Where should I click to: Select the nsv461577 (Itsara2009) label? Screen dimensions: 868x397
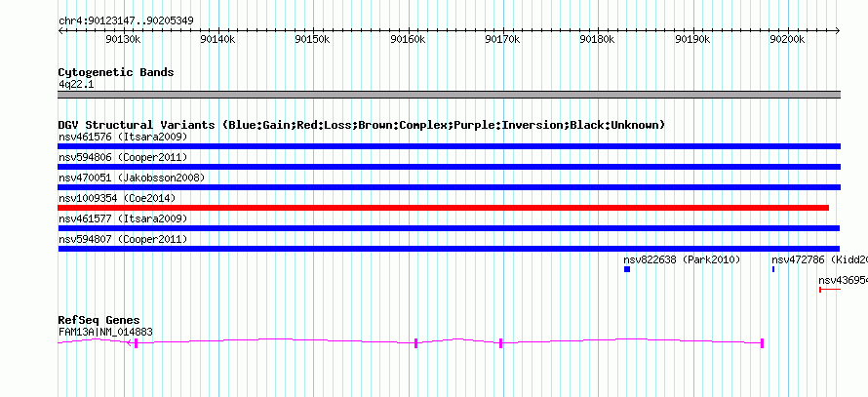pos(123,218)
